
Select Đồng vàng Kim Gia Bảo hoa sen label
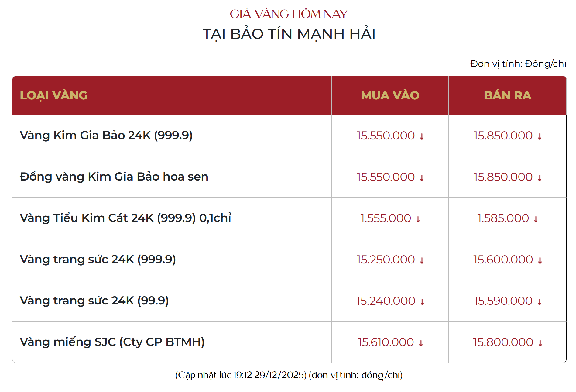pos(114,177)
